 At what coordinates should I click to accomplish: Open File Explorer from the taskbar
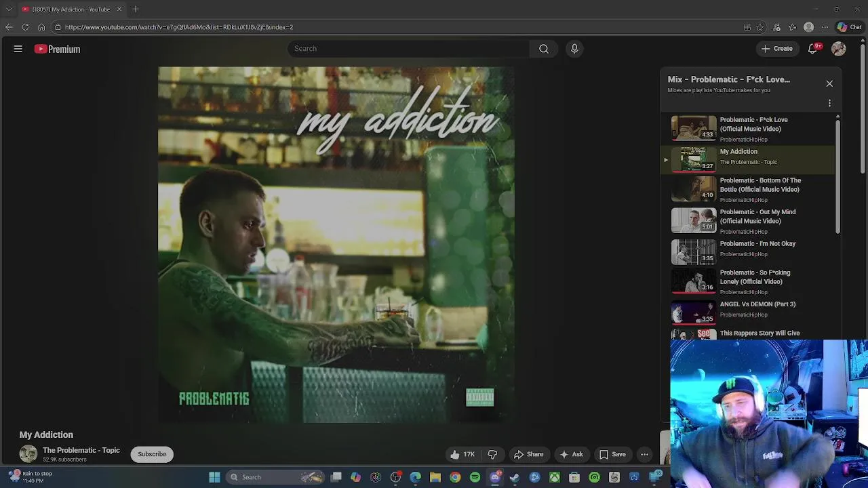pyautogui.click(x=435, y=477)
